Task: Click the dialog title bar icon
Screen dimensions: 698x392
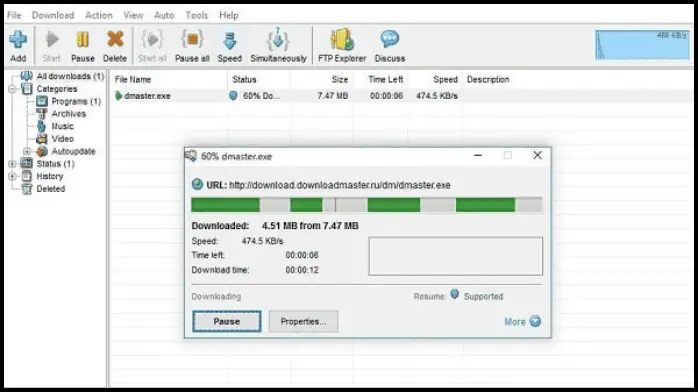Action: pos(191,156)
